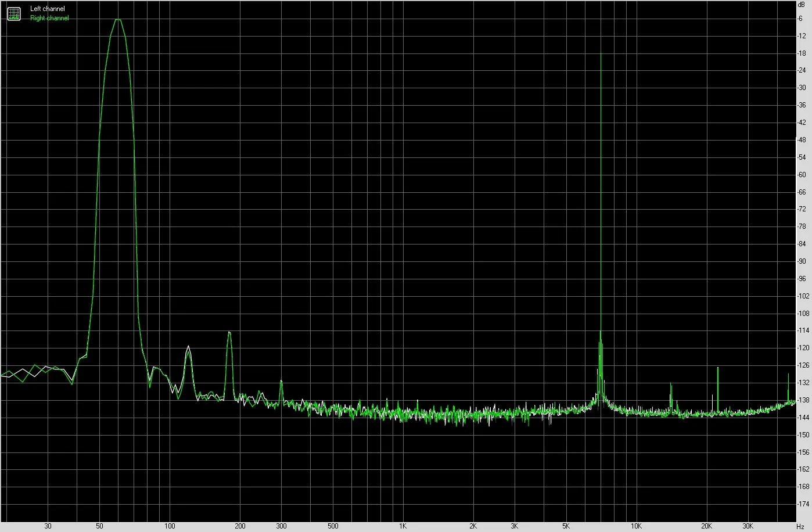The image size is (812, 532).
Task: Click the "100" frequency axis label
Action: tap(170, 526)
